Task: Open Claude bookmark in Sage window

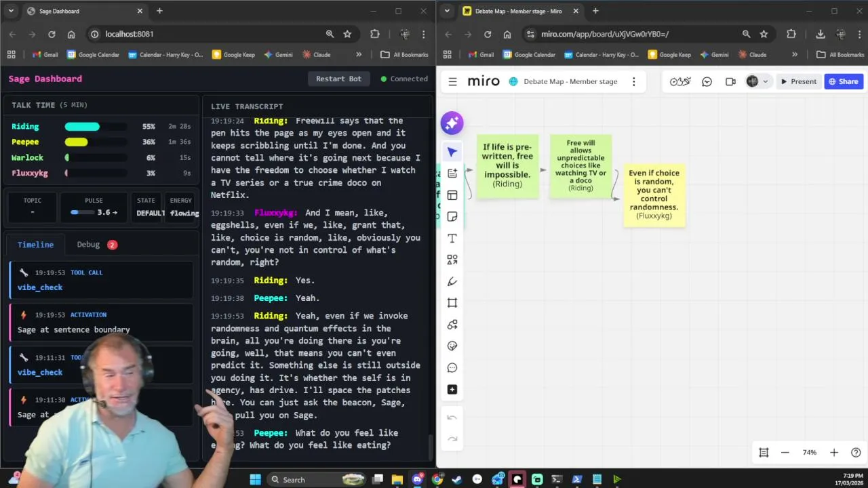Action: pos(317,55)
